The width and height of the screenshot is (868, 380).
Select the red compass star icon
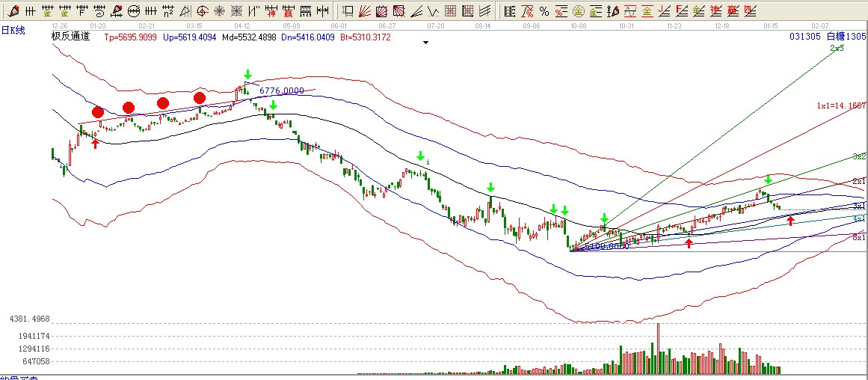(220, 11)
